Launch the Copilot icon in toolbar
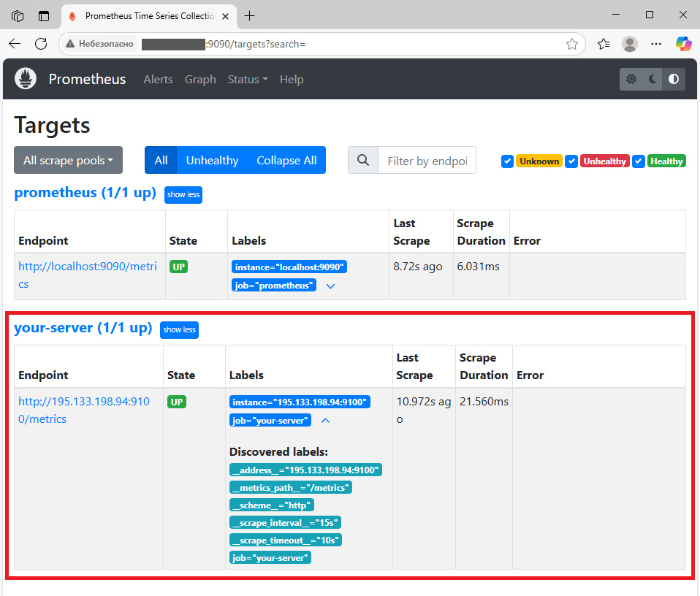Image resolution: width=700 pixels, height=596 pixels. [x=683, y=44]
